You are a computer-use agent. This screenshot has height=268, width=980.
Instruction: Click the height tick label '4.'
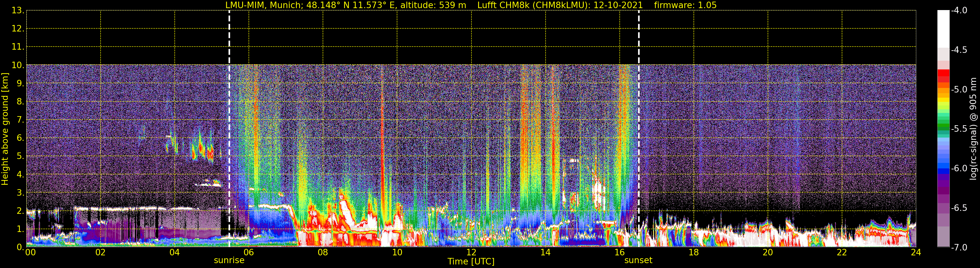(20, 174)
